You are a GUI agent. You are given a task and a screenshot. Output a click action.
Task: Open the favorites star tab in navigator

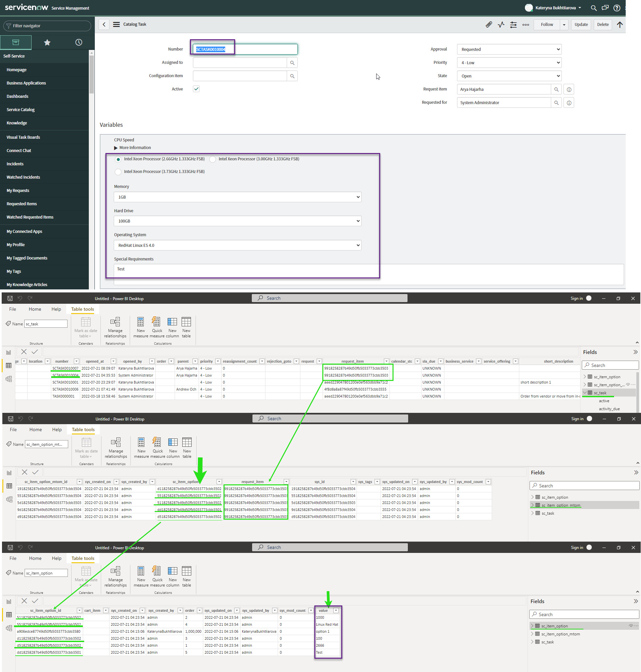coord(47,42)
